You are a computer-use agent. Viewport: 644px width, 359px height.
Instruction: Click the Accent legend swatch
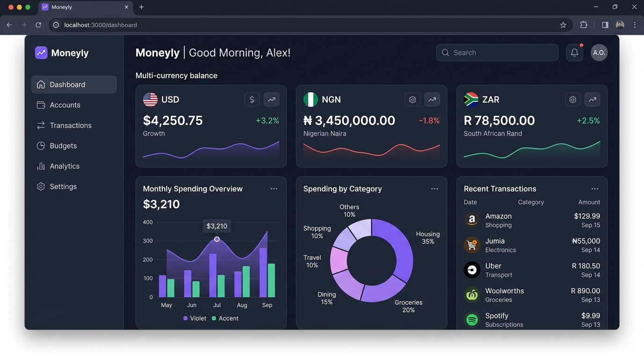pos(214,318)
